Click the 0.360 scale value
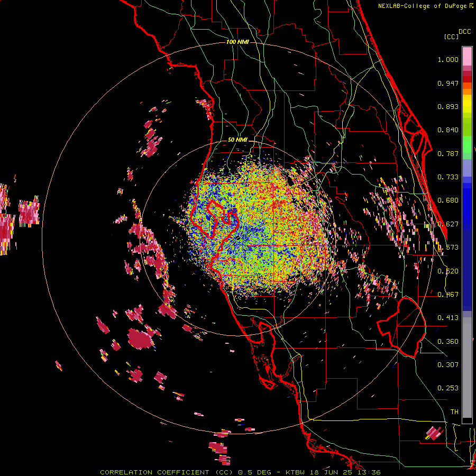 pos(448,342)
